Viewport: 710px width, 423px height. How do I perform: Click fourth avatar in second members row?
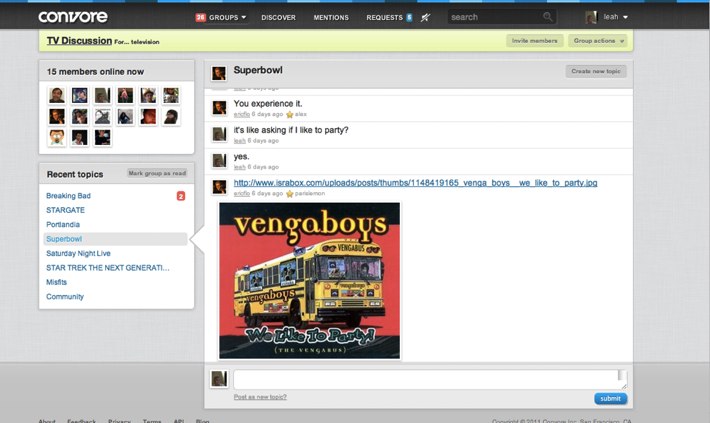[x=125, y=116]
